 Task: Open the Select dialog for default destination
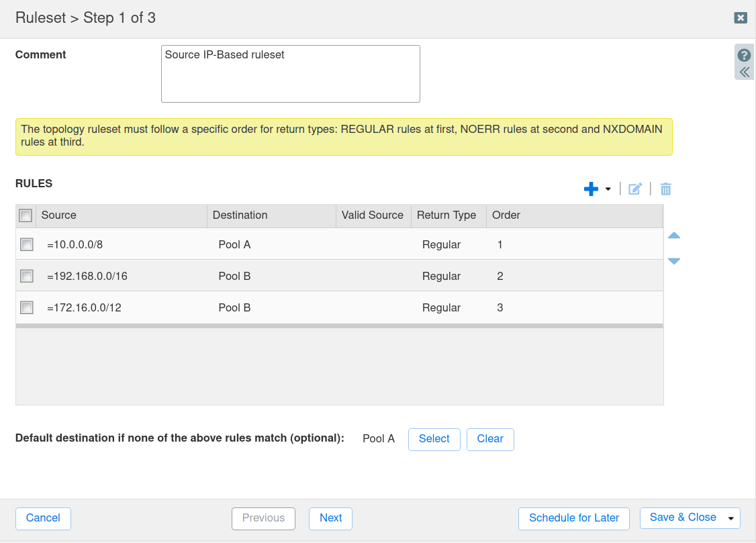pos(434,439)
